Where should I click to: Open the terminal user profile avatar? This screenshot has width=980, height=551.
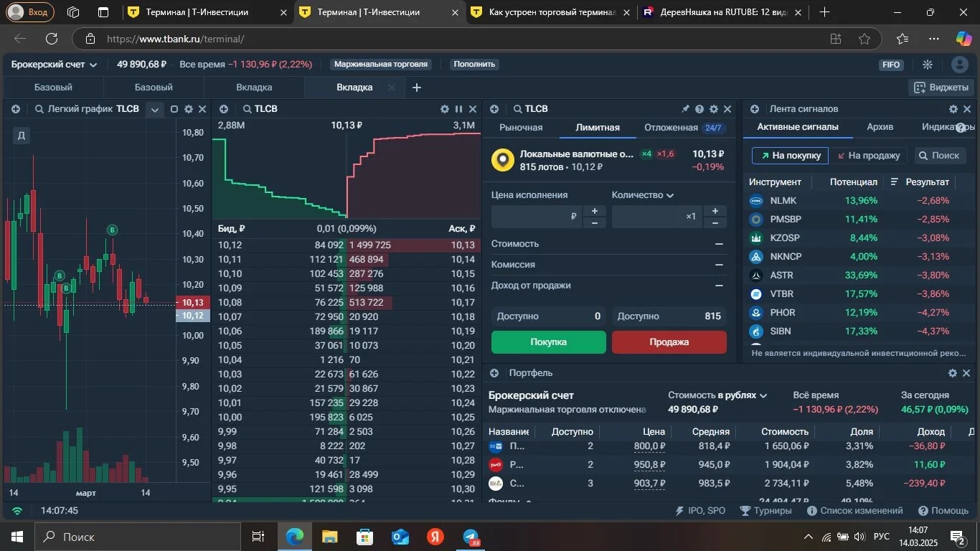coord(959,65)
